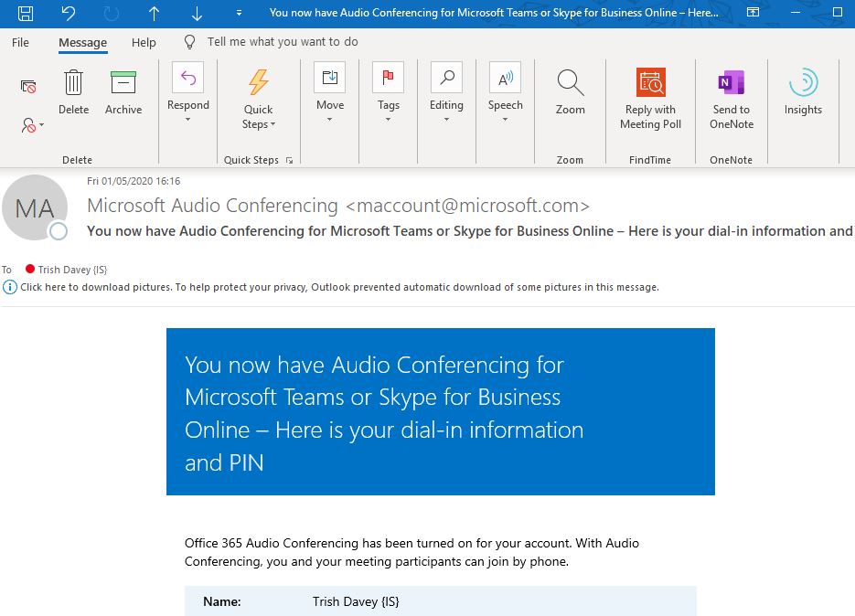Open the Help ribbon tab
Screen dimensions: 855x616
pyautogui.click(x=144, y=43)
